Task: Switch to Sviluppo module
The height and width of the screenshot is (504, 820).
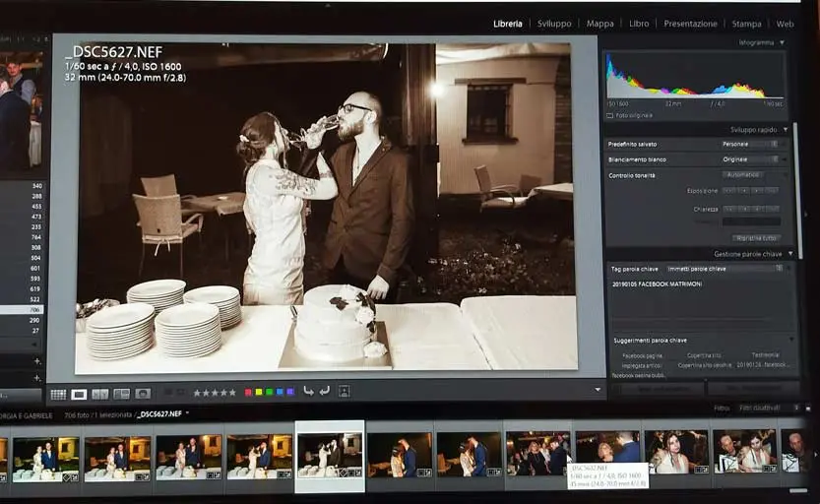Action: point(554,24)
